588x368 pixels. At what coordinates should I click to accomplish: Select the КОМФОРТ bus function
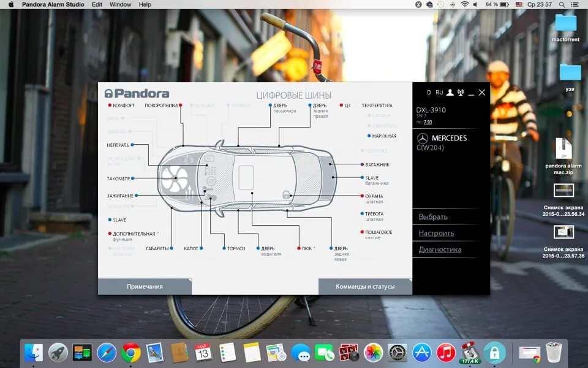[123, 105]
